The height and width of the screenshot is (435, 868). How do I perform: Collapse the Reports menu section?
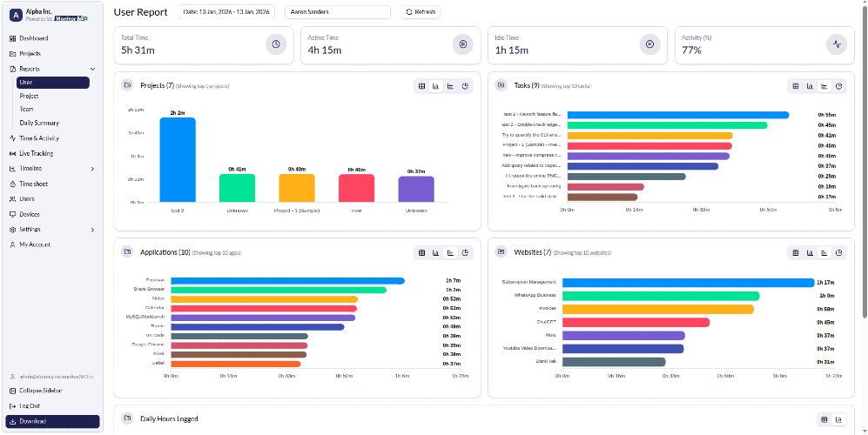pos(92,69)
